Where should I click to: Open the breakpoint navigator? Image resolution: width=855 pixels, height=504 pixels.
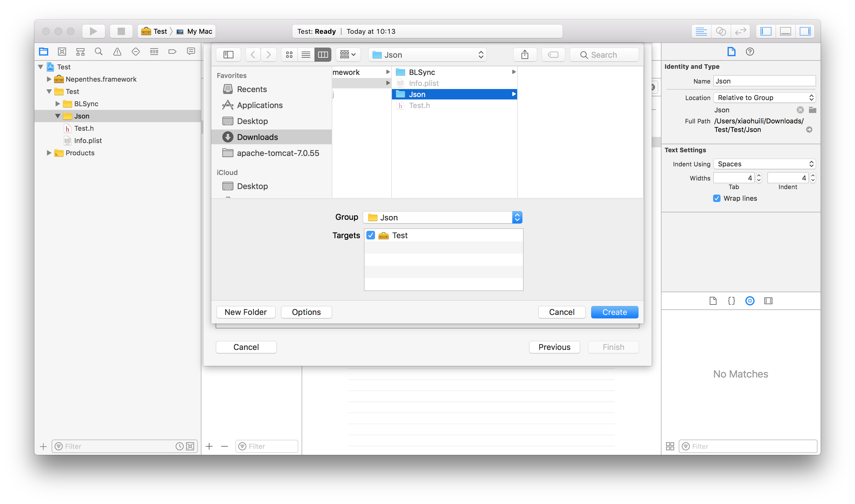(172, 52)
